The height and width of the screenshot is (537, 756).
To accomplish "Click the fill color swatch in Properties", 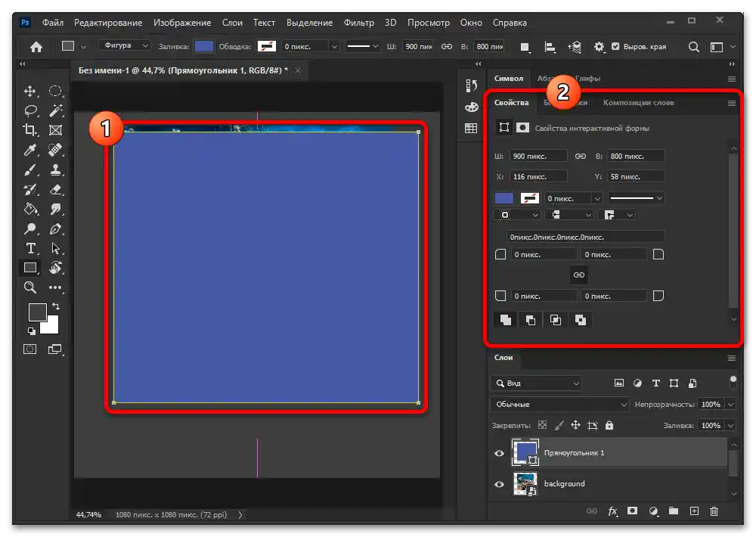I will click(x=503, y=198).
